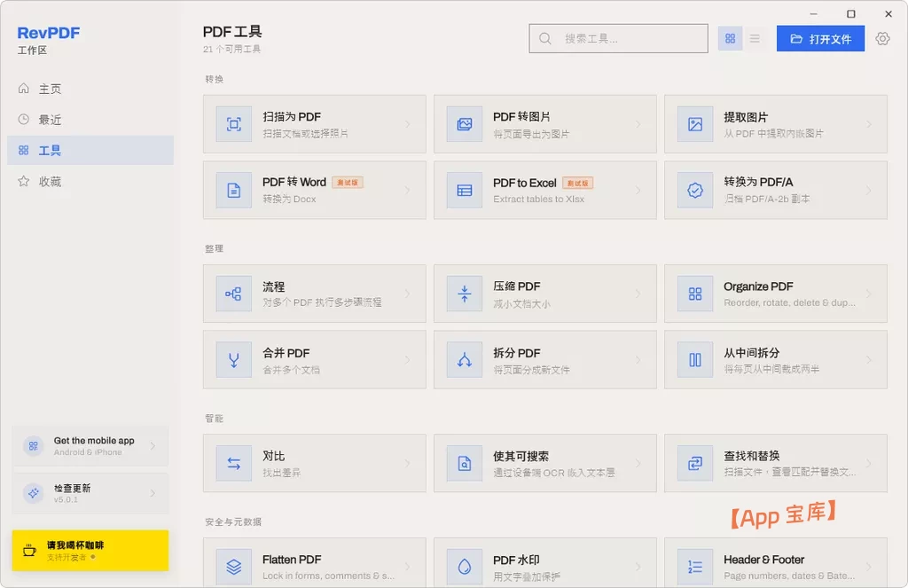Switch to grid view layout
Image resolution: width=908 pixels, height=588 pixels.
[x=731, y=38]
